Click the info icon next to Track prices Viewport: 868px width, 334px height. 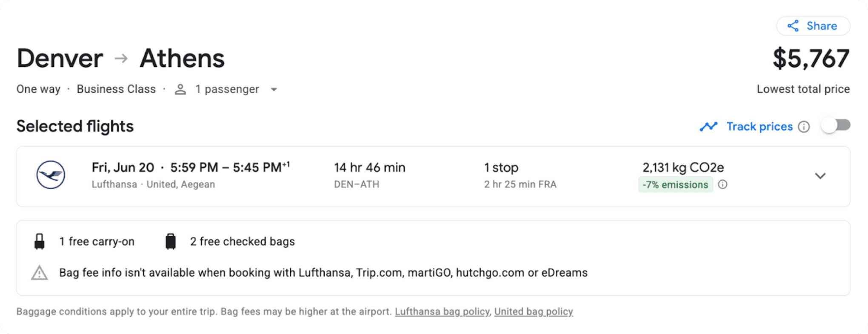coord(804,126)
